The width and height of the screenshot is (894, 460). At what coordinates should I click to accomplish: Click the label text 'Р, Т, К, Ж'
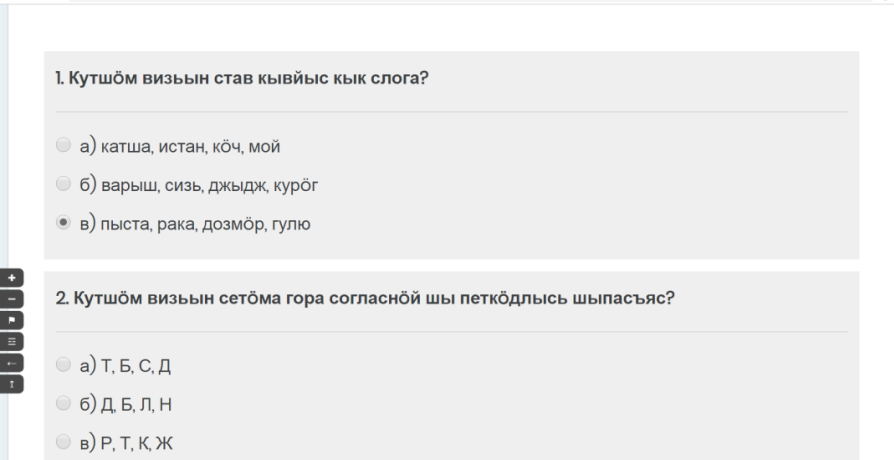[138, 440]
